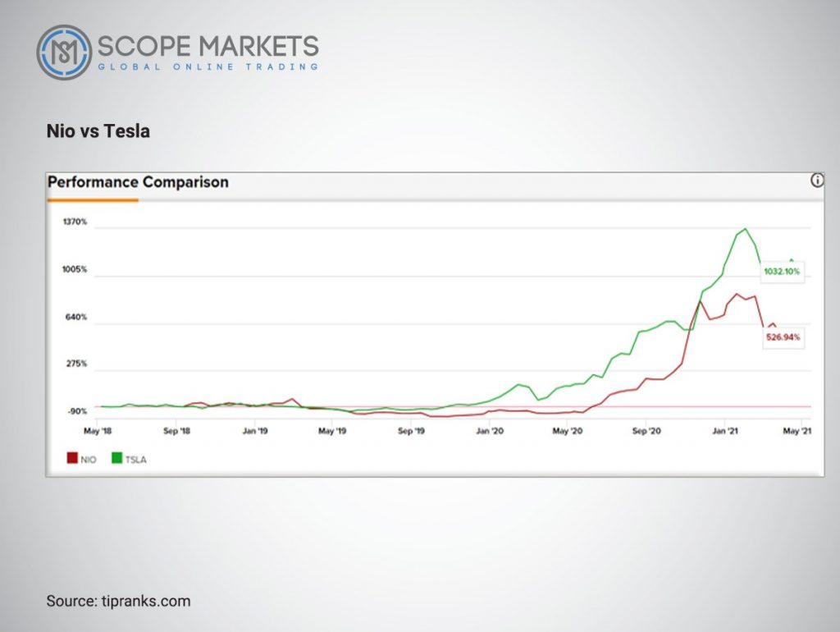Click the -90% y-axis label
This screenshot has width=840, height=632.
[76, 411]
